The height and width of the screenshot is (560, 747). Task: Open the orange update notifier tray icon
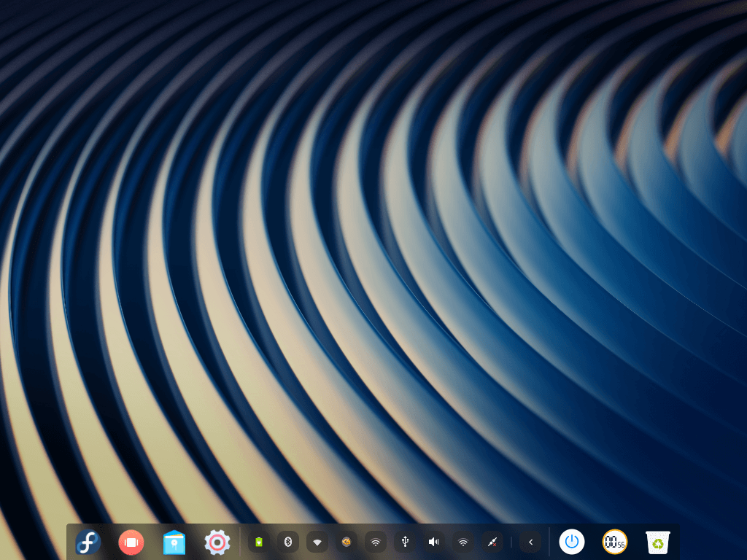pyautogui.click(x=347, y=542)
